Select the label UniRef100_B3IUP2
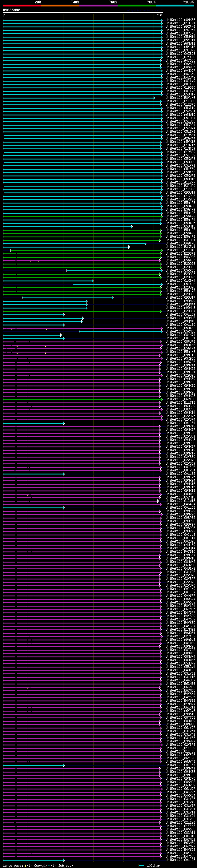 (180, 50)
